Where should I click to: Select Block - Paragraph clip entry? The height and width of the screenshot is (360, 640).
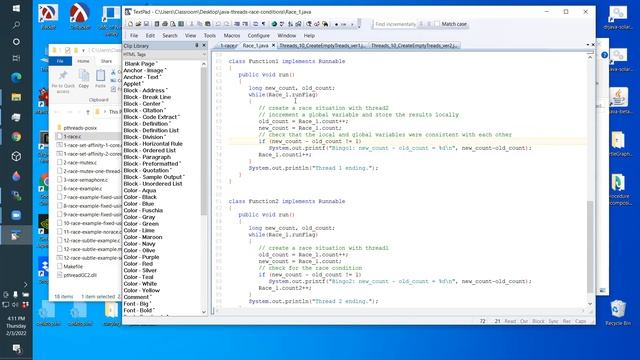147,157
